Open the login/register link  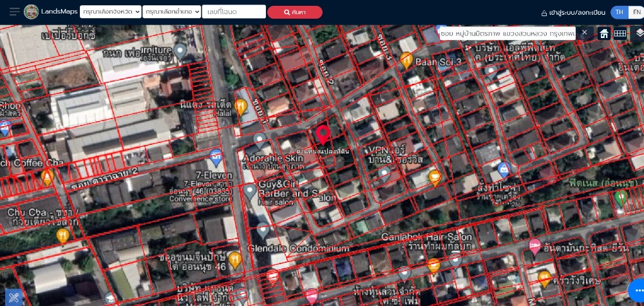(x=573, y=12)
